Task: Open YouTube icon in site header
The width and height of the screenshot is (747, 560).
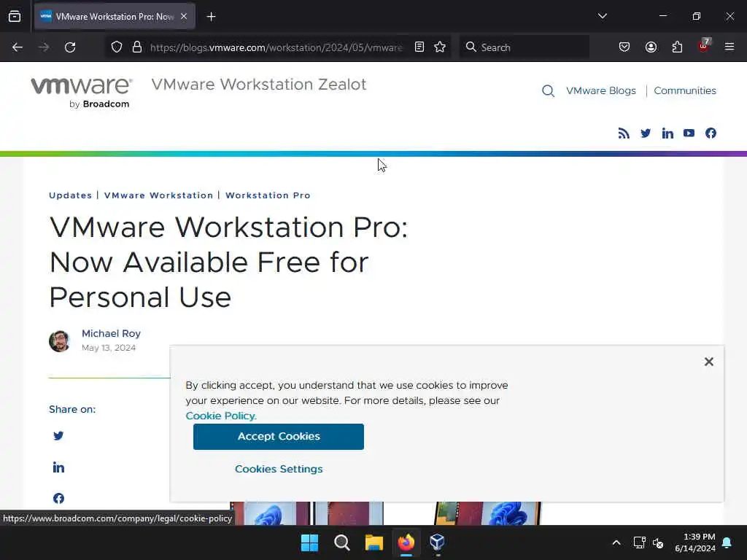Action: 689,133
